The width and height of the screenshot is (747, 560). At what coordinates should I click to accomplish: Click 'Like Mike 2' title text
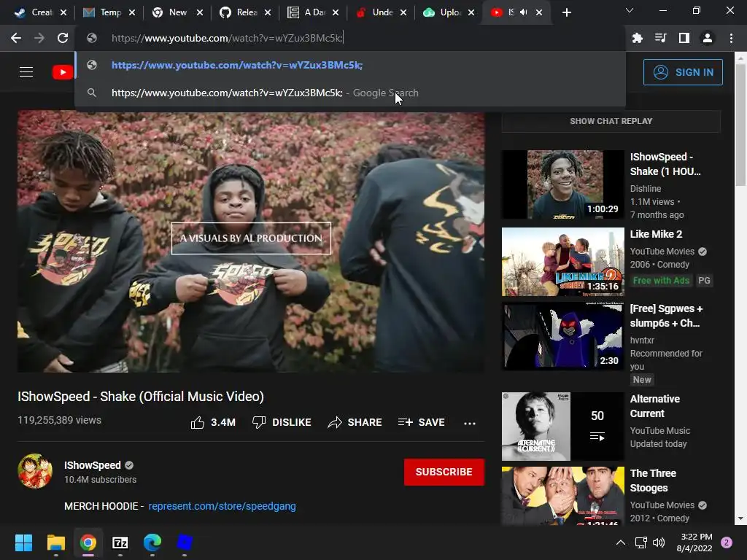(656, 234)
